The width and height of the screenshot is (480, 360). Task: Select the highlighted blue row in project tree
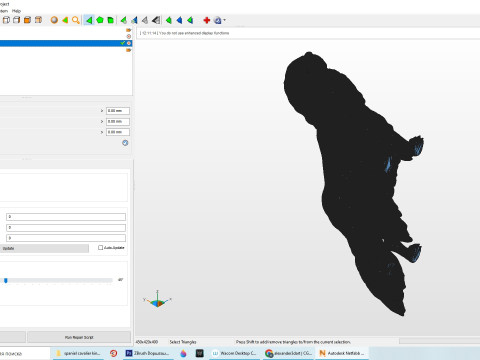(66, 43)
